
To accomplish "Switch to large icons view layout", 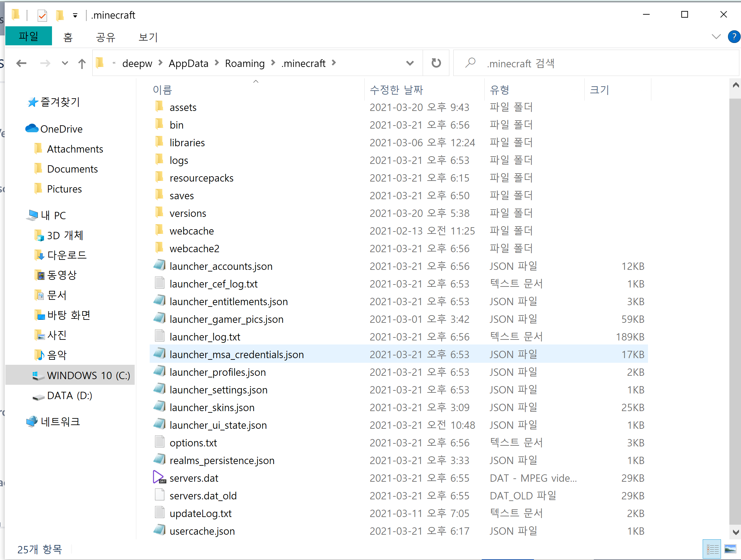I will (x=730, y=549).
